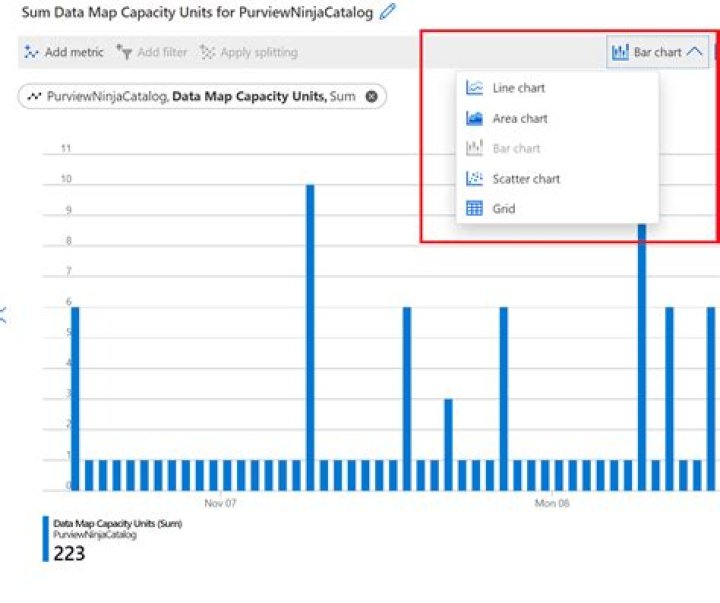Switch to Grid view option
The image size is (720, 603).
557,209
